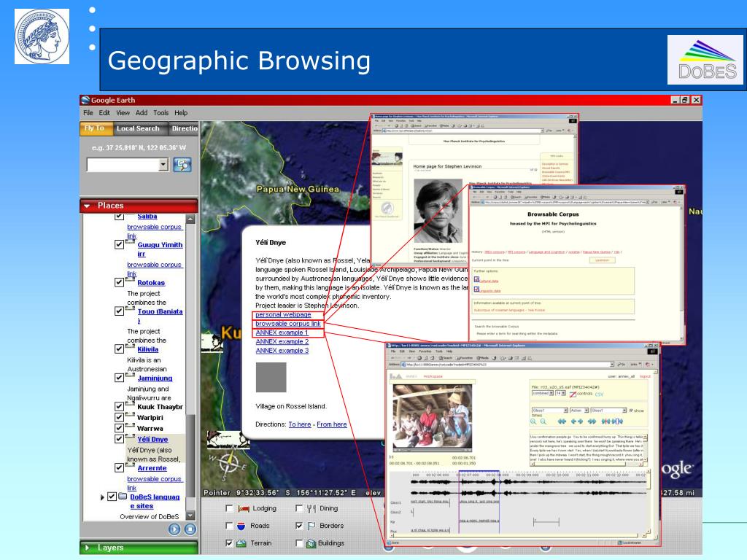Click the Places list scroll up arrow

click(x=190, y=219)
